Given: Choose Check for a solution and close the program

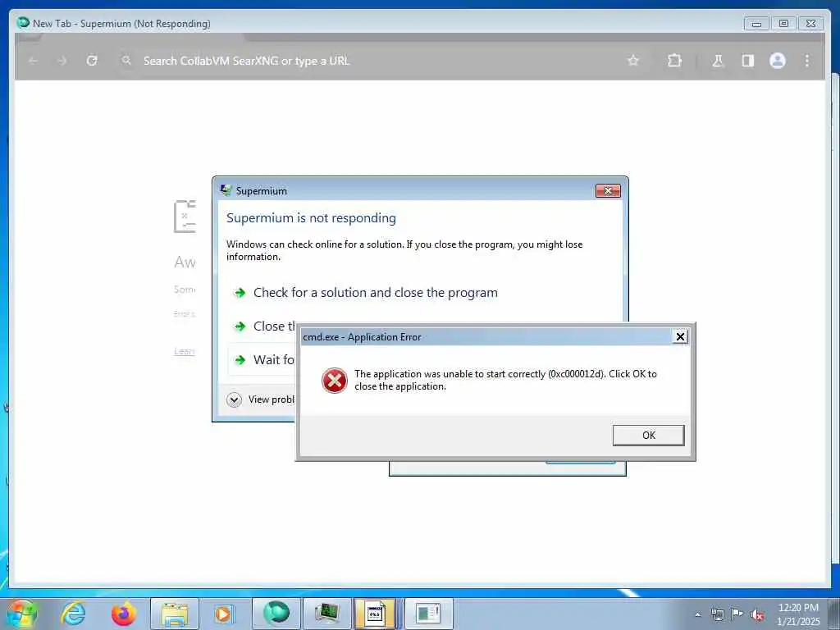Looking at the screenshot, I should click(x=366, y=293).
